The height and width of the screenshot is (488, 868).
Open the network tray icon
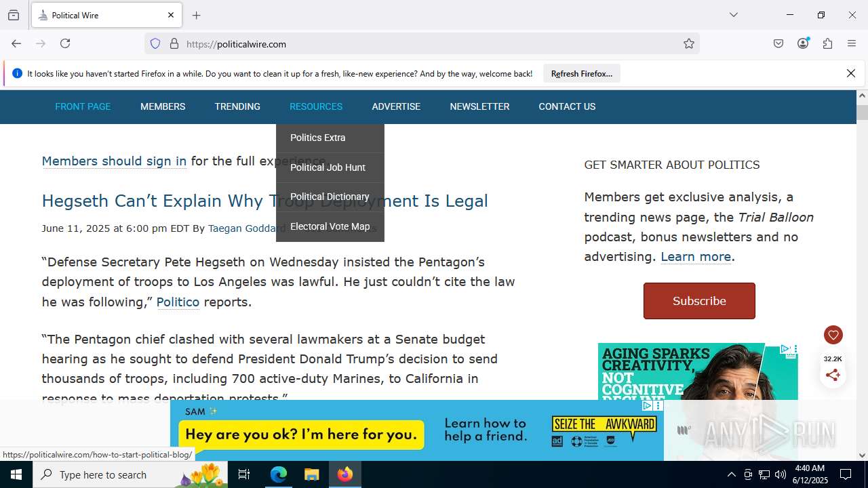point(764,474)
